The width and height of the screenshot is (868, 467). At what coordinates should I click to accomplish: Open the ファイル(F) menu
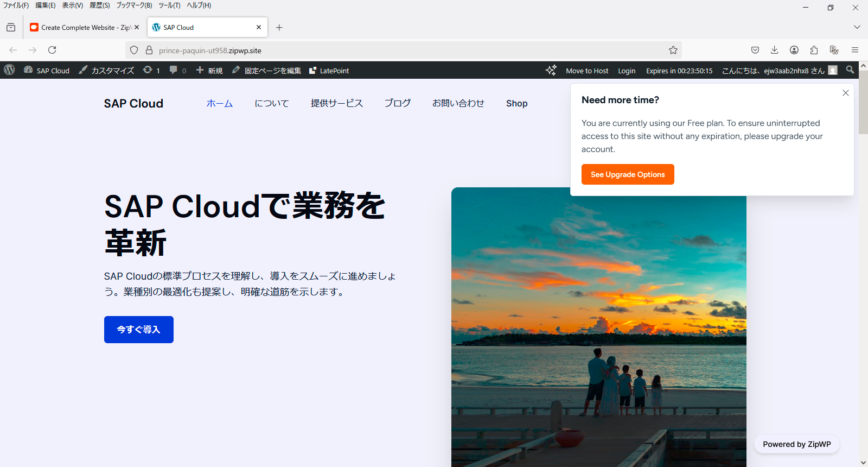[x=16, y=5]
